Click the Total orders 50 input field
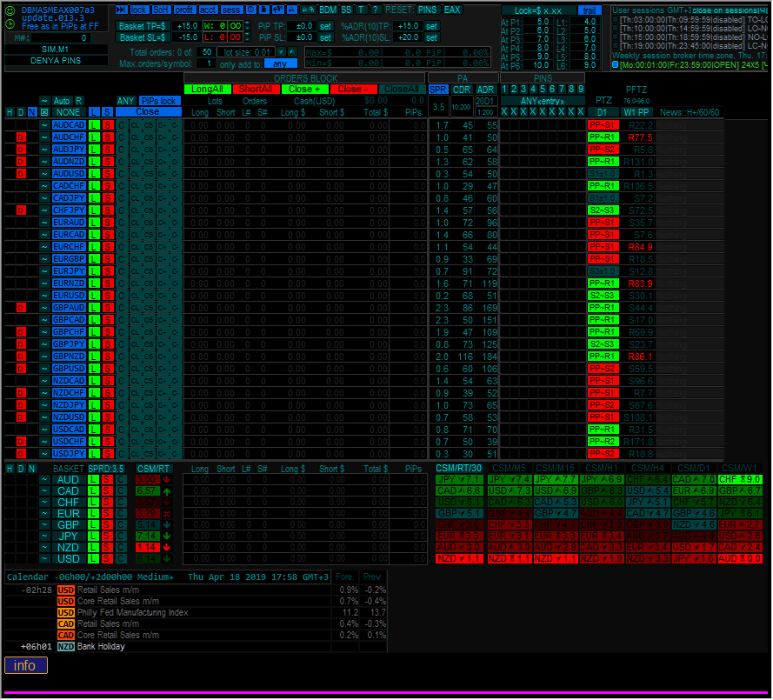This screenshot has width=773, height=700. point(205,52)
